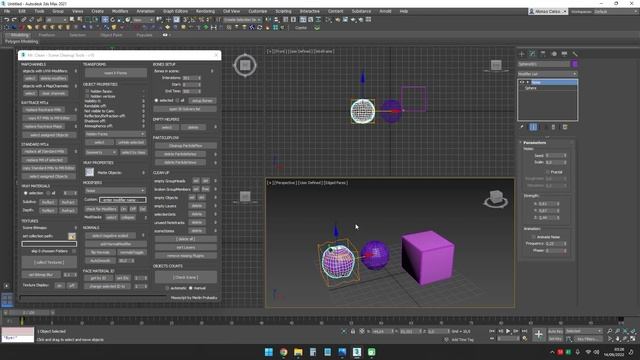Open the Selected key filter dropdown
Image resolution: width=640 pixels, height=360 pixels.
tap(584, 331)
